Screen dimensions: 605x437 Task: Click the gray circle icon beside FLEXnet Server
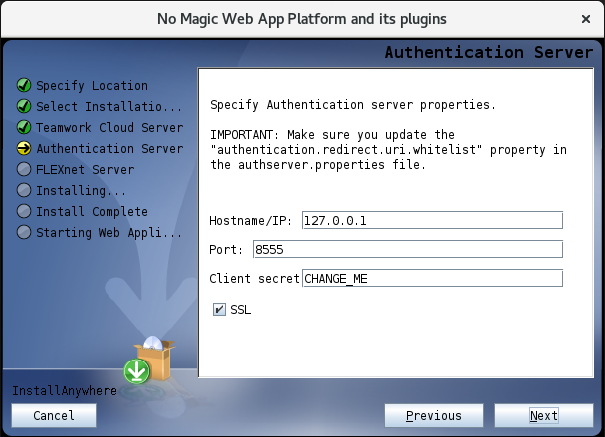coord(24,169)
